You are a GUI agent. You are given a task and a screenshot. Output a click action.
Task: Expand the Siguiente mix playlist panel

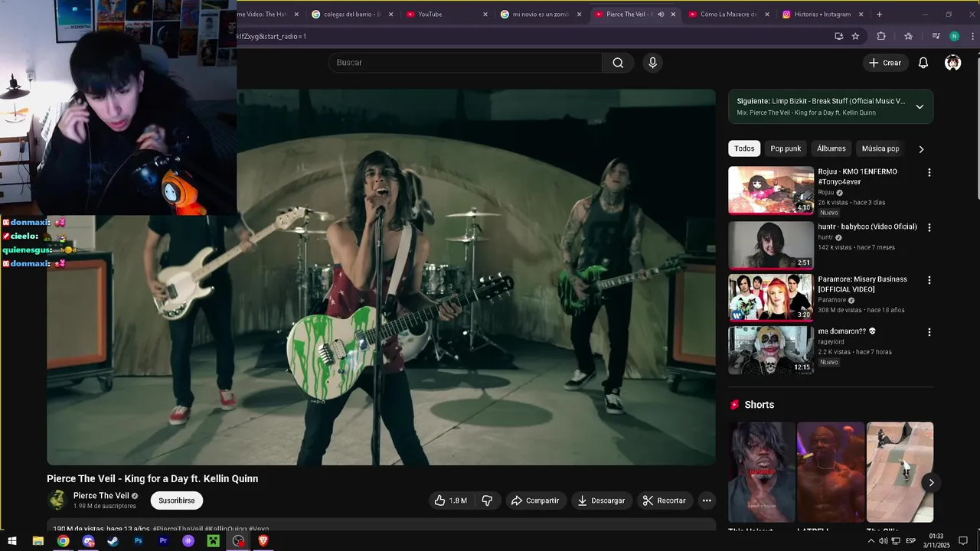tap(920, 106)
